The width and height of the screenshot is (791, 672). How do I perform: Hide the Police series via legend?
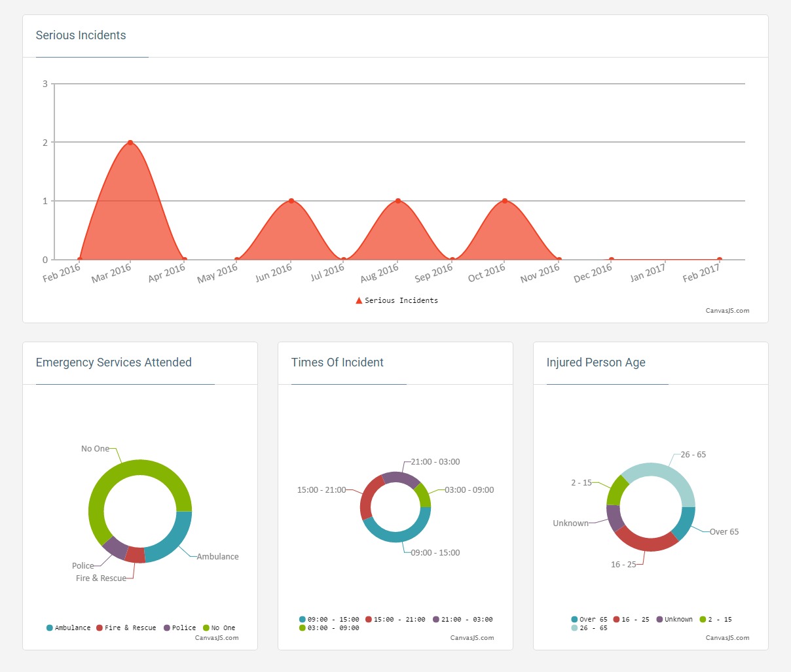(x=179, y=628)
